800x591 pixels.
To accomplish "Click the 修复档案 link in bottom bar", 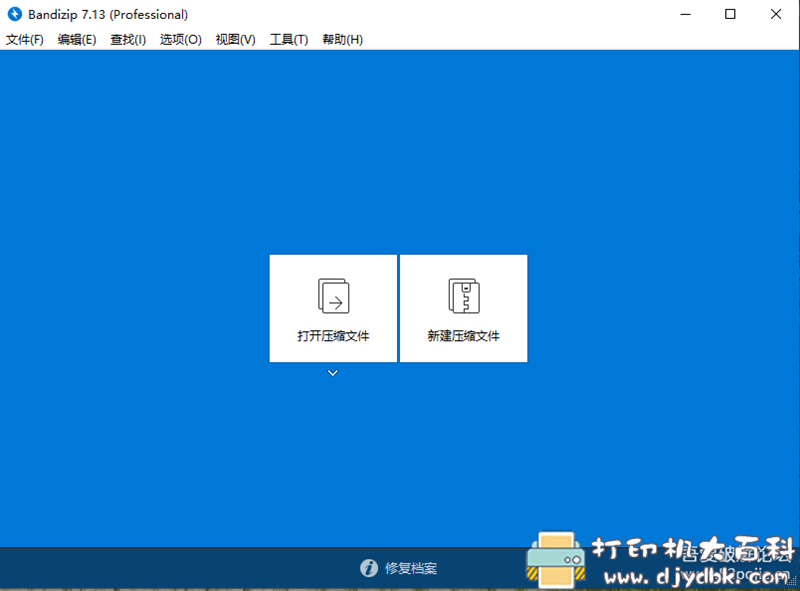I will [411, 568].
